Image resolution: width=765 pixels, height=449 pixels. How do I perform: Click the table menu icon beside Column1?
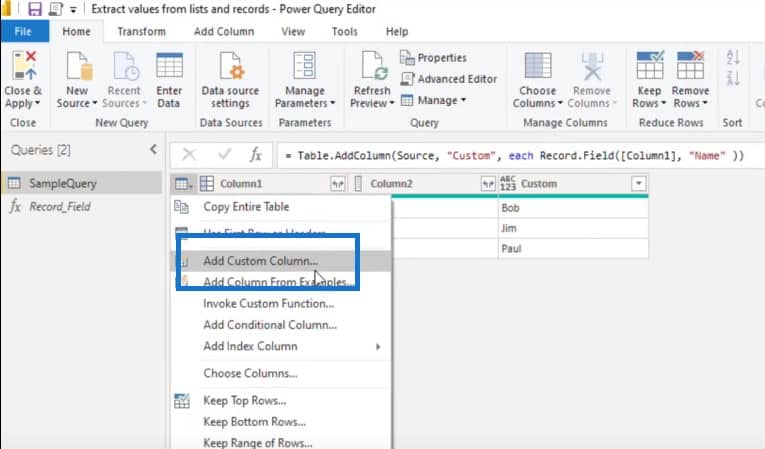[183, 184]
